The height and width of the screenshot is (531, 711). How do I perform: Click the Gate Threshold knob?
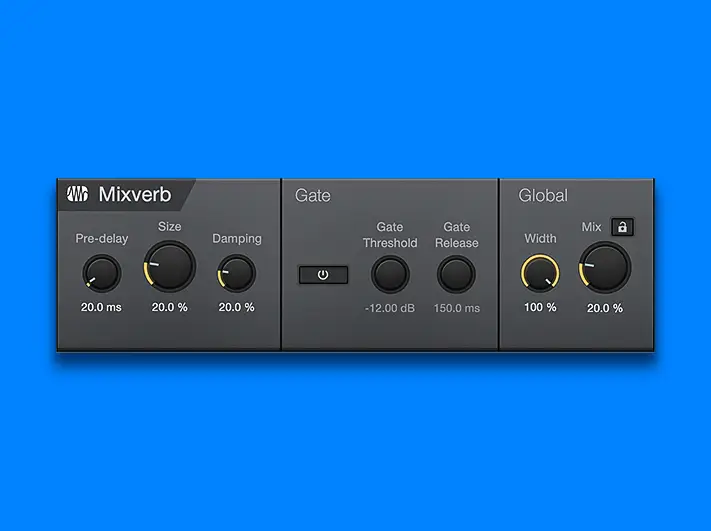tap(390, 274)
